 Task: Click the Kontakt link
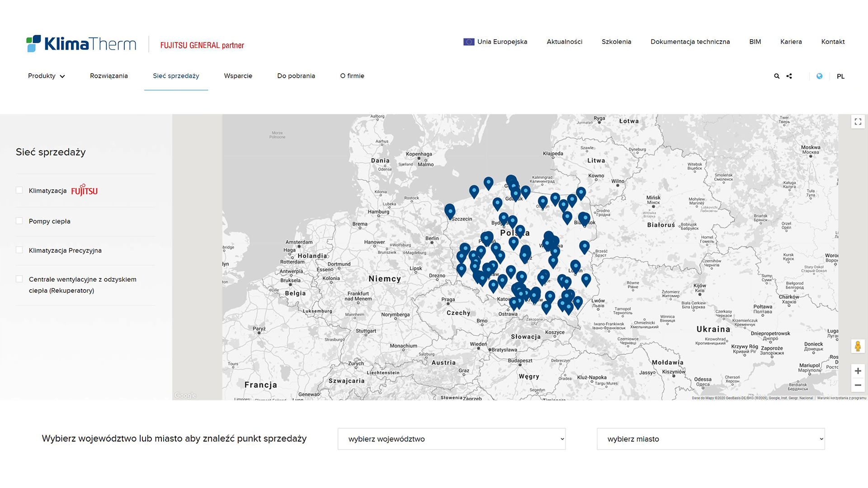[x=833, y=42]
